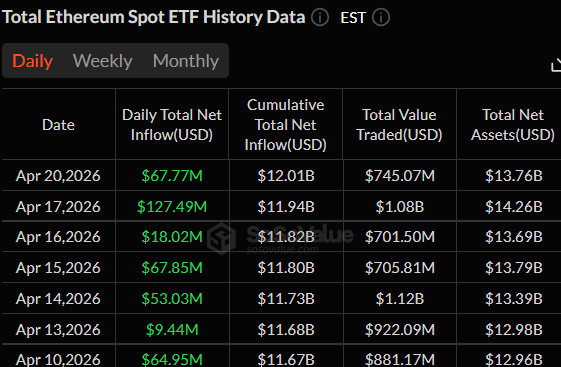Screen dimensions: 561x367
Task: Click the $12.96B net assets value
Action: 513,359
